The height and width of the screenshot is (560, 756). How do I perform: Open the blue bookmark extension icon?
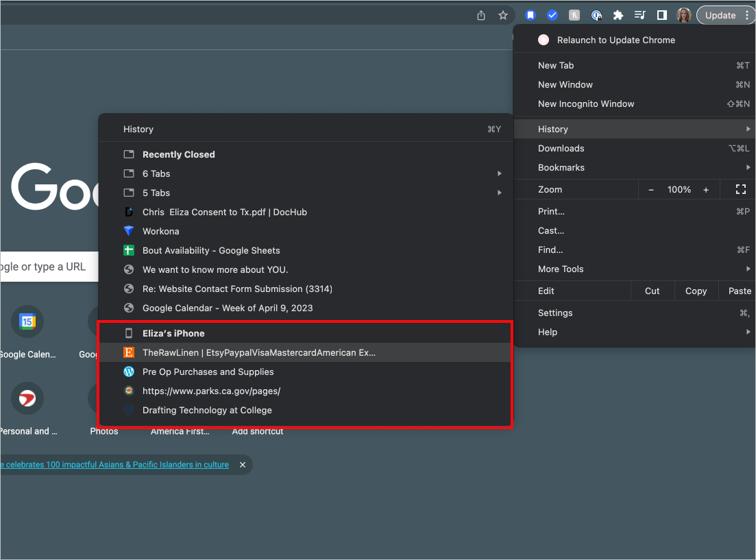(531, 16)
